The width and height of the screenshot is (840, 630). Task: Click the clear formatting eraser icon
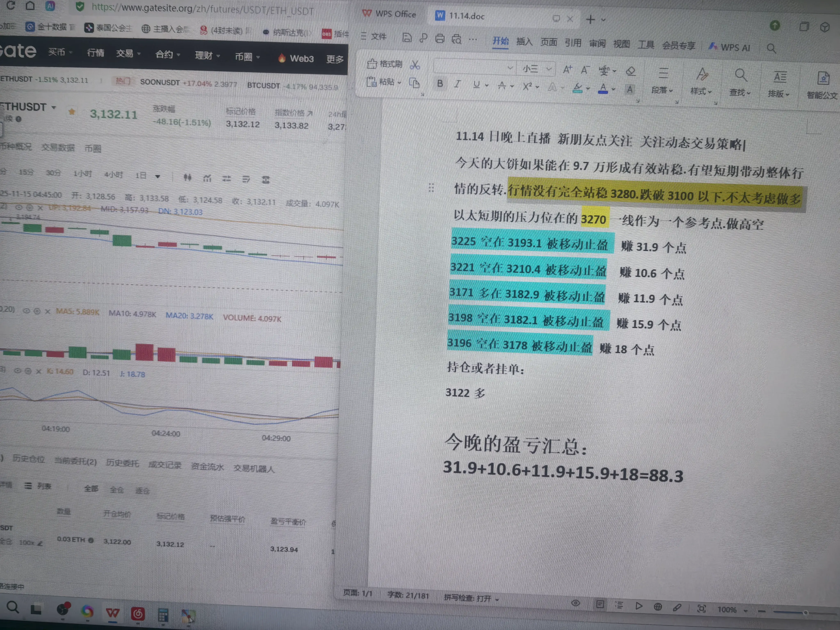631,71
